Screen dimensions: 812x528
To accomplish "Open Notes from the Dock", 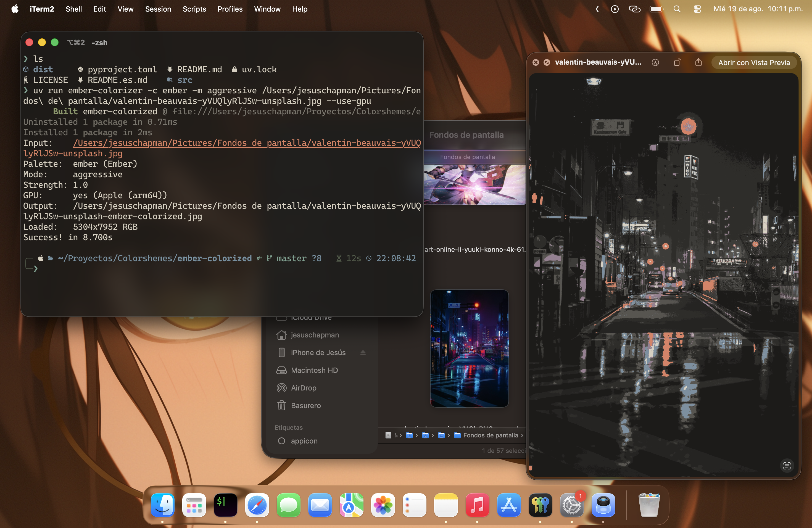I will [446, 505].
